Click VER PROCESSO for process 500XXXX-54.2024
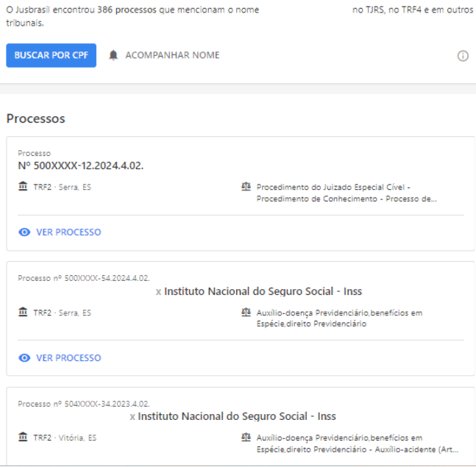The width and height of the screenshot is (476, 467). point(68,357)
